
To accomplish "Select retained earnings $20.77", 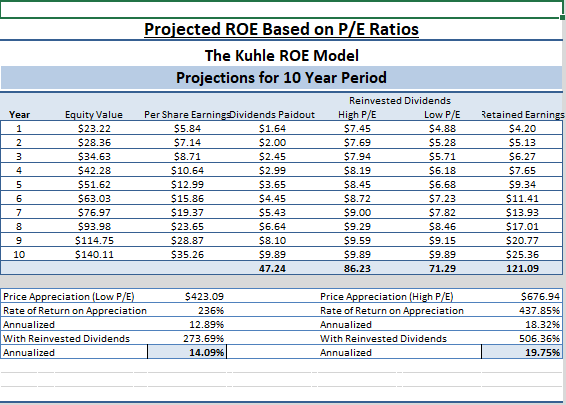I will click(x=522, y=240).
